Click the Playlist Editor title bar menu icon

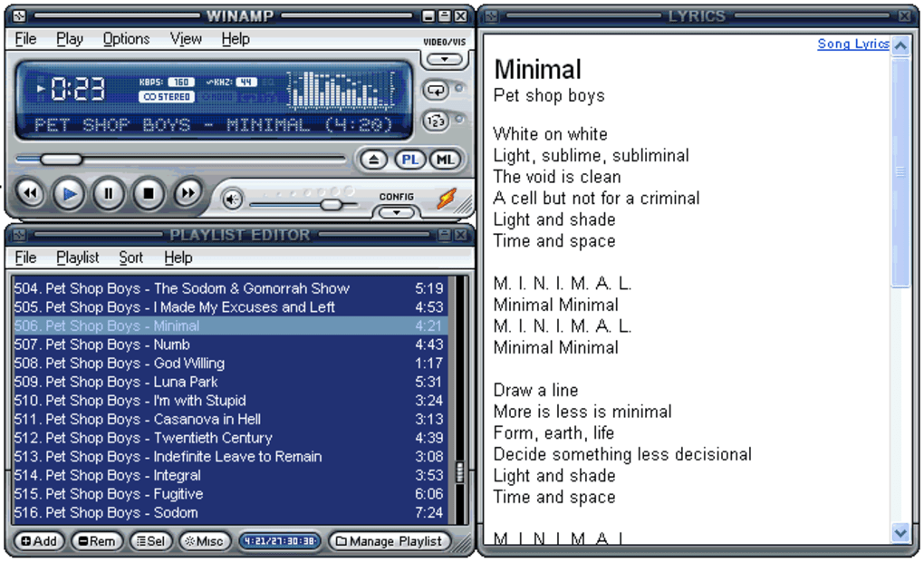pyautogui.click(x=19, y=235)
